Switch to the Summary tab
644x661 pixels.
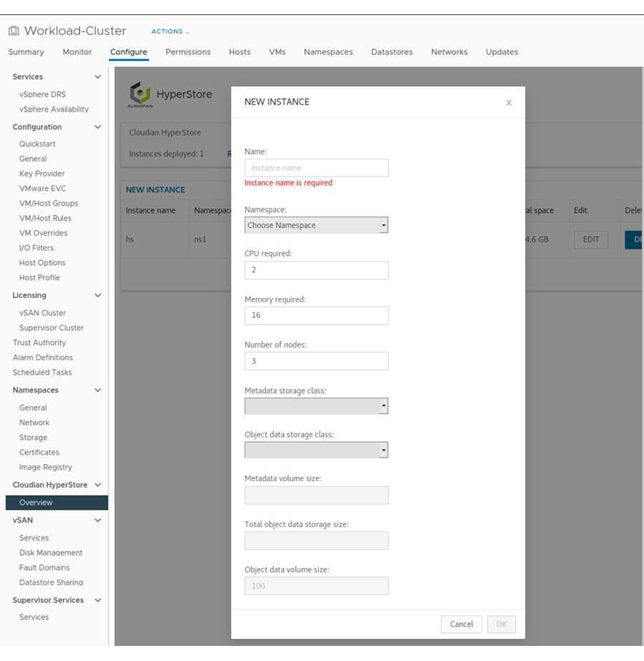(27, 52)
